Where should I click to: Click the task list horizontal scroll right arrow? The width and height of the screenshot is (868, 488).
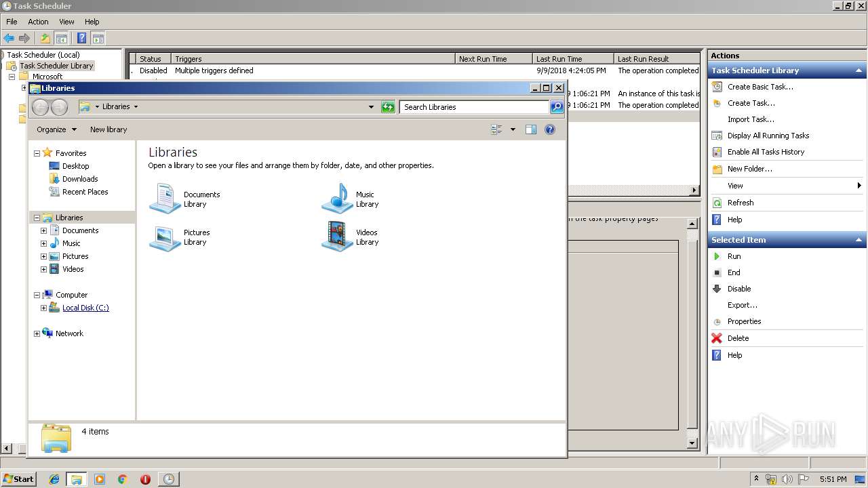tap(694, 190)
